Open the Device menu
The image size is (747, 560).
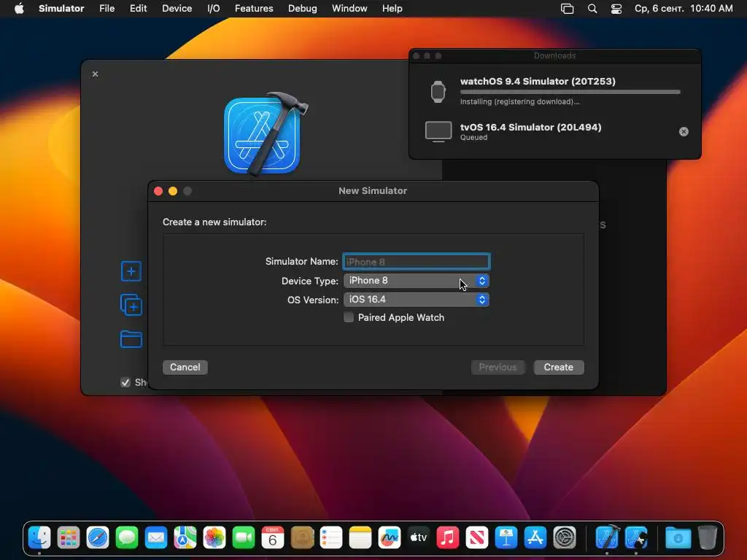coord(177,9)
